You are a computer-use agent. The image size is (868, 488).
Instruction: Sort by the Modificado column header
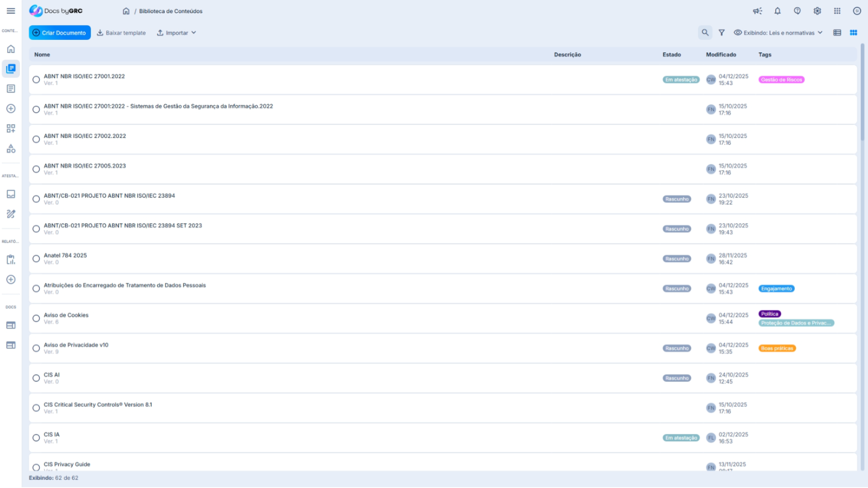click(721, 55)
